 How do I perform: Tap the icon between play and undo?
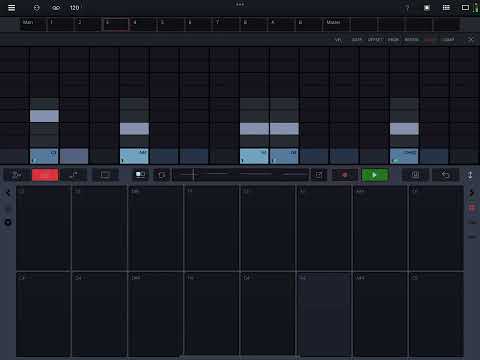click(415, 175)
